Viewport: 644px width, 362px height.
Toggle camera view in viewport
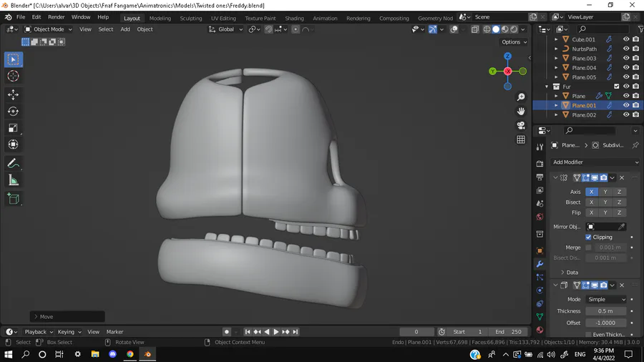click(521, 125)
